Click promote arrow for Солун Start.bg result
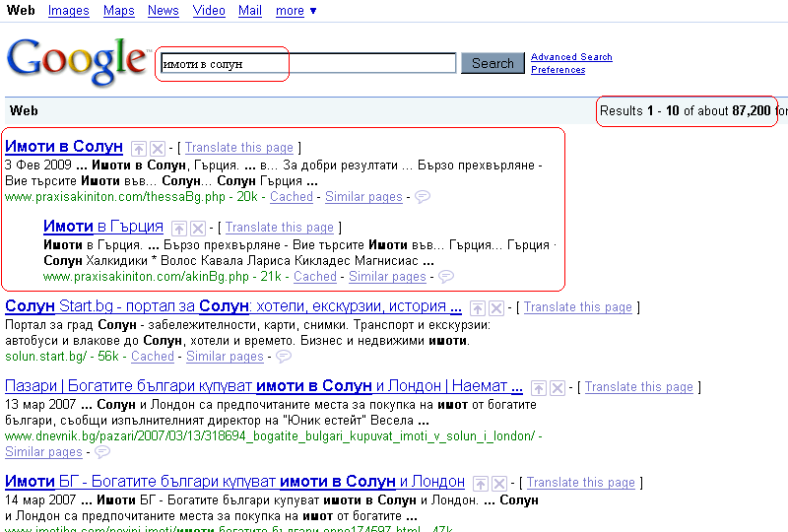 click(x=478, y=307)
